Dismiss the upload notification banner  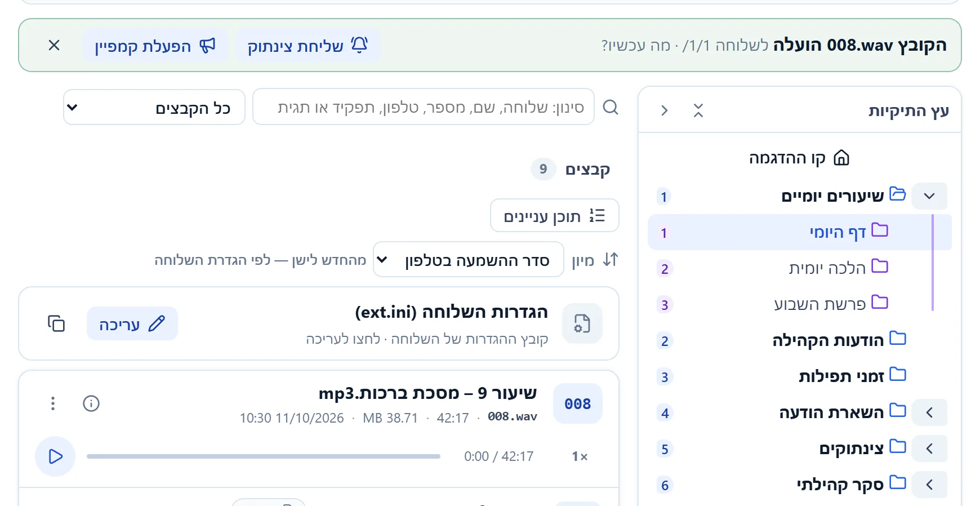[x=54, y=45]
